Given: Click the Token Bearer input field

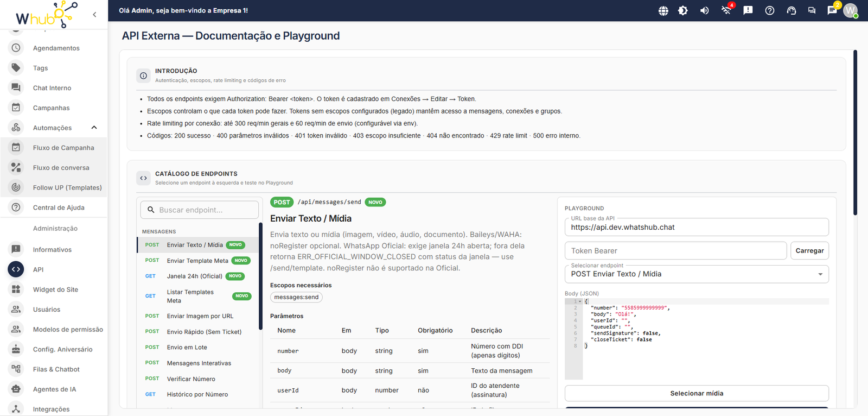Looking at the screenshot, I should pos(676,251).
